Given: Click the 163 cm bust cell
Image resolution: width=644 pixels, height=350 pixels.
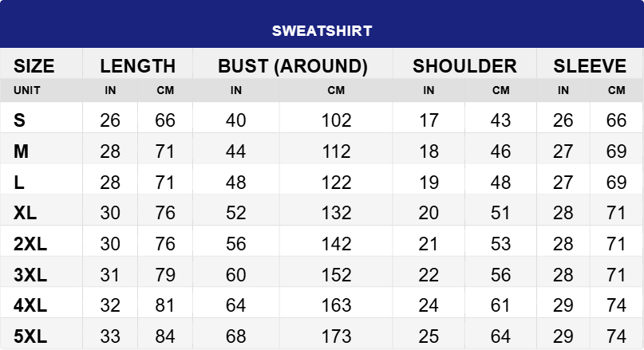Looking at the screenshot, I should [336, 305].
